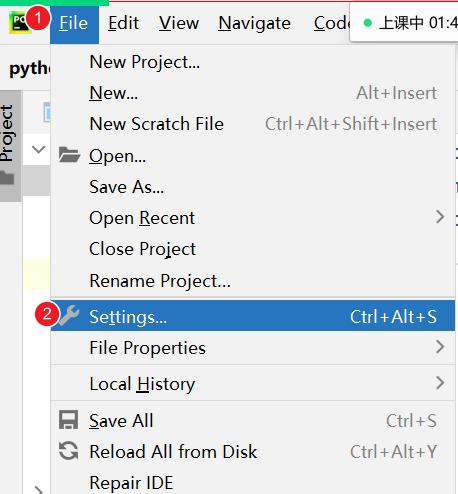
Task: Open the Edit menu
Action: click(123, 23)
